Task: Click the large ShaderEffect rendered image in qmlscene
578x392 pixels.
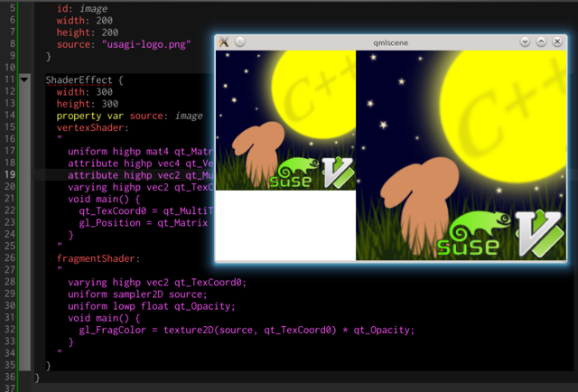Action: [x=461, y=155]
